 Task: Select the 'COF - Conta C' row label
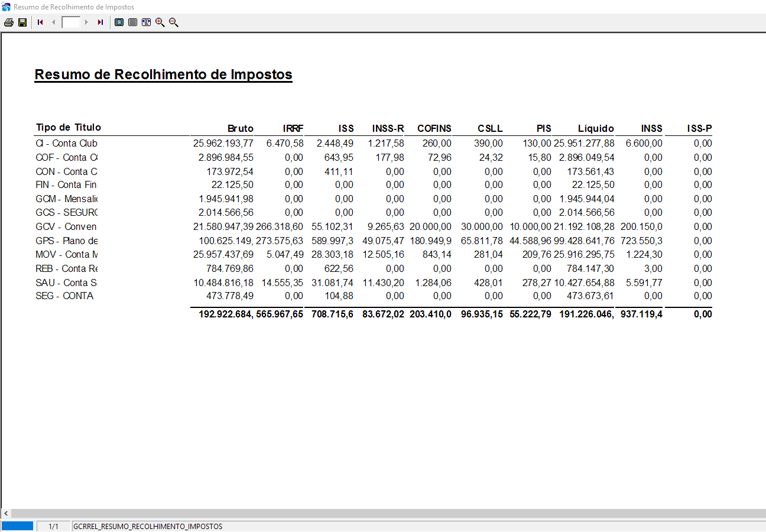(x=66, y=157)
